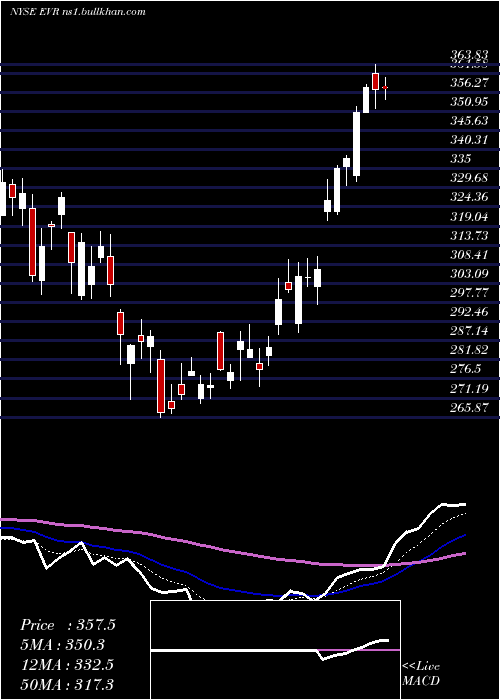Click the Price : 357.5 readout
500x700 pixels.
68,625
